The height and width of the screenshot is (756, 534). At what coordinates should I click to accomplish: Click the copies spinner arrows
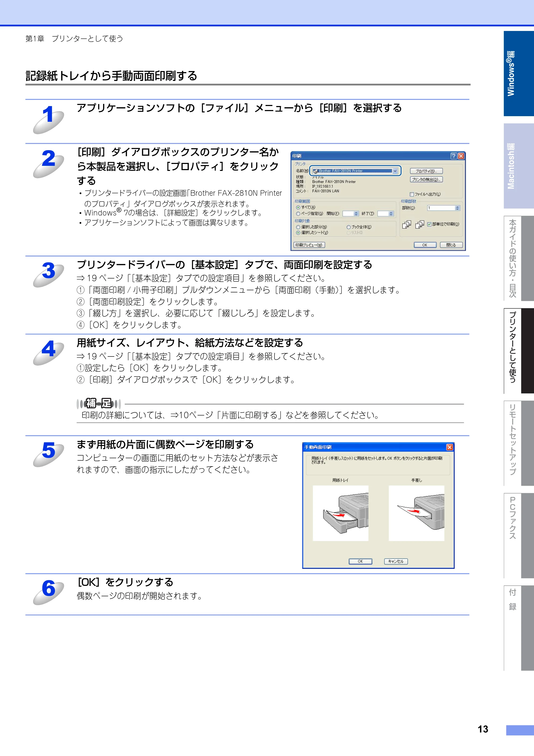[x=457, y=208]
